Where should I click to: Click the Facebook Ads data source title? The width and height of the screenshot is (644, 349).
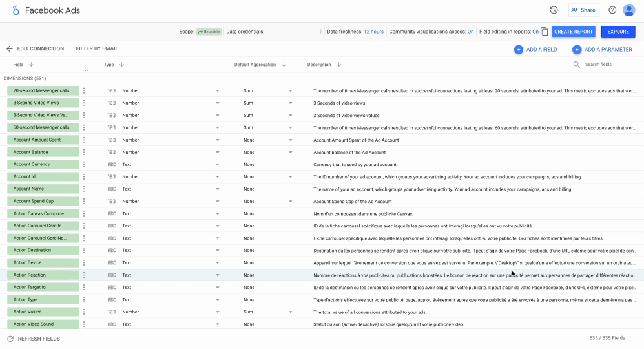click(52, 10)
